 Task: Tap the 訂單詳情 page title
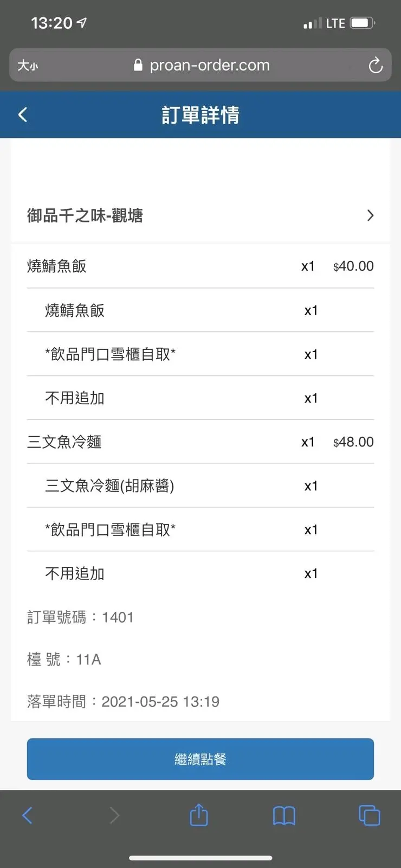(x=200, y=115)
